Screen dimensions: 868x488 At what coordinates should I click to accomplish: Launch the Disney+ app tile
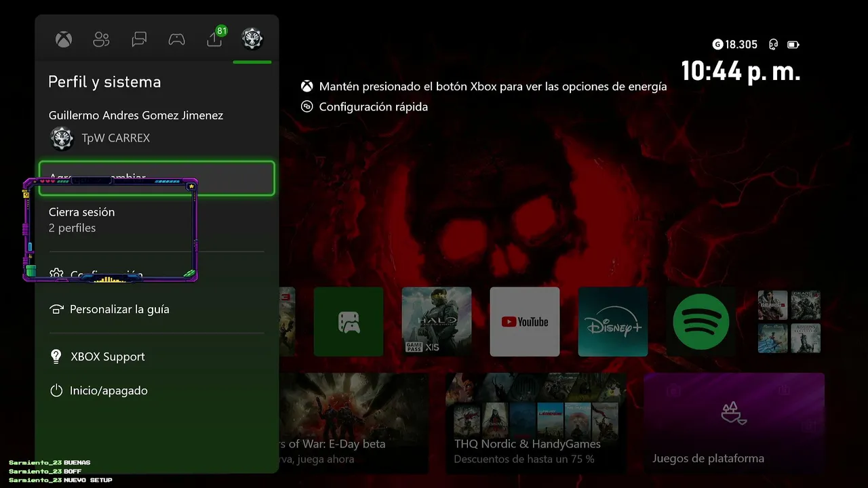[613, 322]
